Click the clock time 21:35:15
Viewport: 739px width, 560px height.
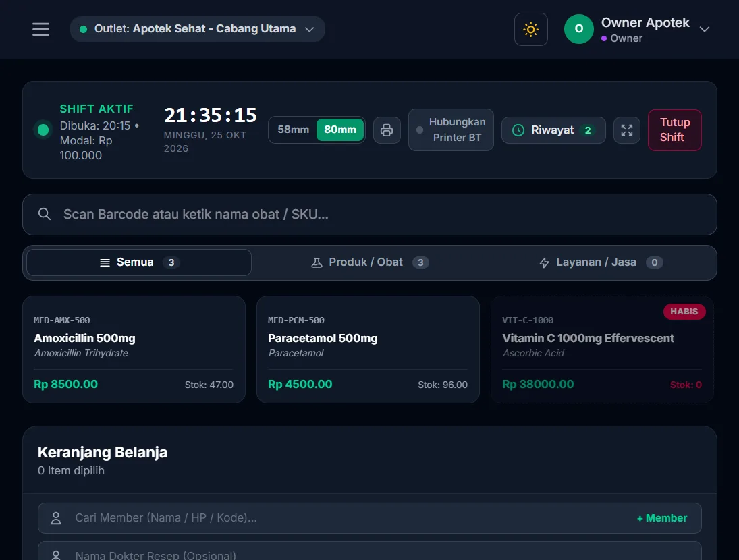click(x=211, y=115)
